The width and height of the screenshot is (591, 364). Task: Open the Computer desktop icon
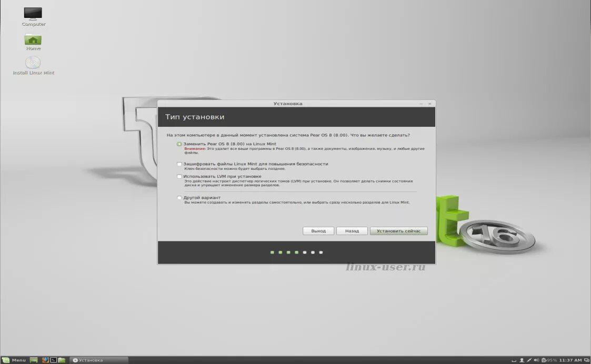(x=33, y=17)
